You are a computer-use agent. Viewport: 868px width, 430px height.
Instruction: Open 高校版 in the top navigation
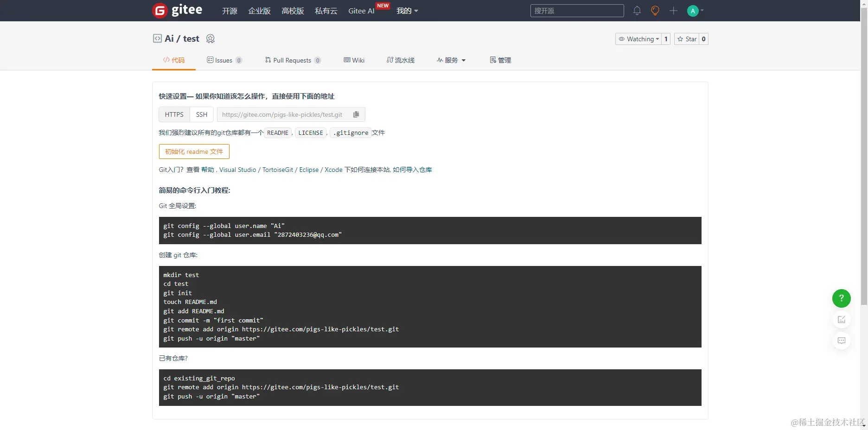coord(293,11)
